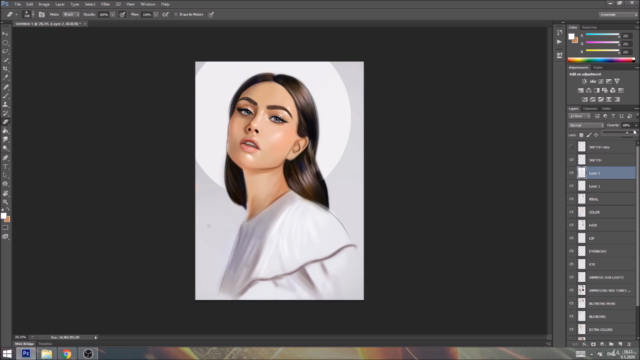The image size is (640, 360).
Task: Open the brush size preset picker
Action: 33,15
